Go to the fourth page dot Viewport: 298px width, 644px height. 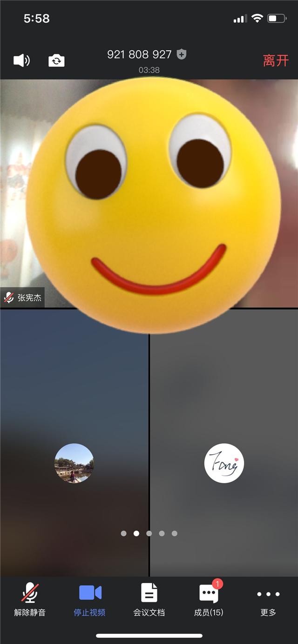pyautogui.click(x=162, y=533)
